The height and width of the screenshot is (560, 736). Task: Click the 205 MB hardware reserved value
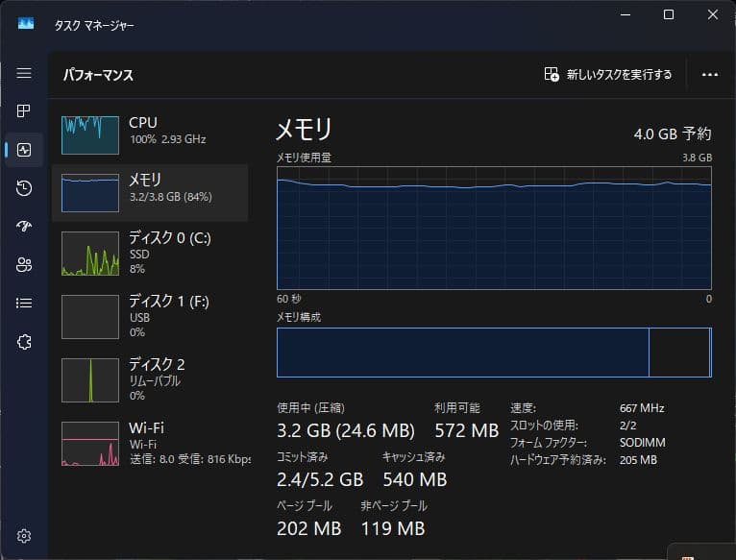pos(638,460)
